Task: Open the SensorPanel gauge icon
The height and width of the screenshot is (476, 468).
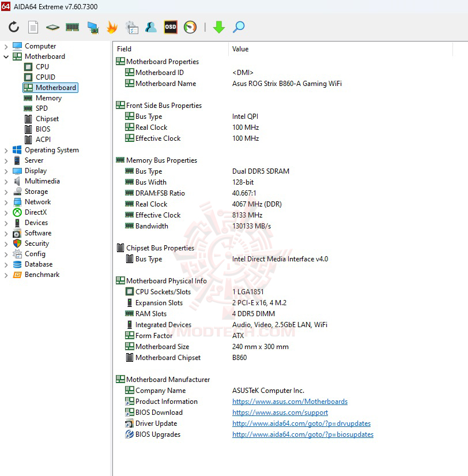Action: pyautogui.click(x=190, y=27)
